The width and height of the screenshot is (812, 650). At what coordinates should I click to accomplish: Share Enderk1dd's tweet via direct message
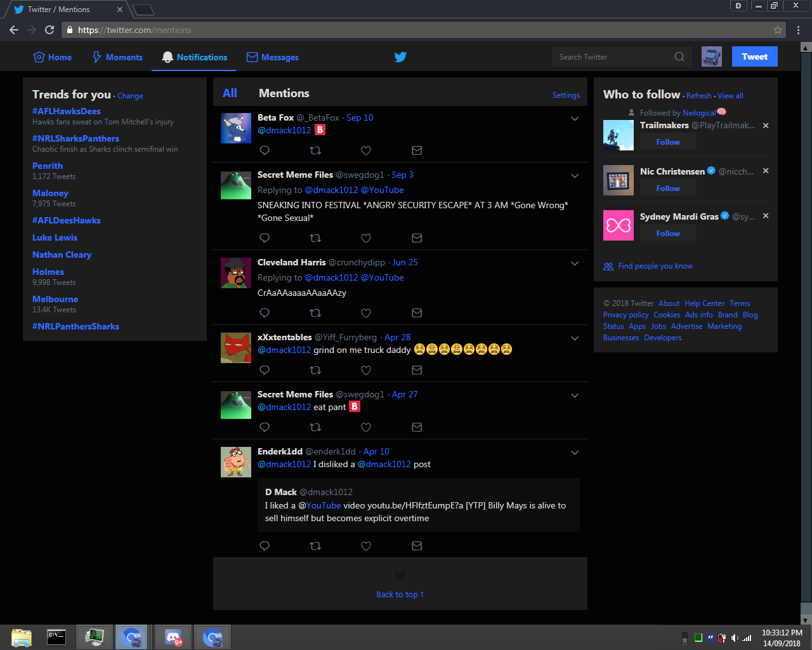click(x=417, y=546)
